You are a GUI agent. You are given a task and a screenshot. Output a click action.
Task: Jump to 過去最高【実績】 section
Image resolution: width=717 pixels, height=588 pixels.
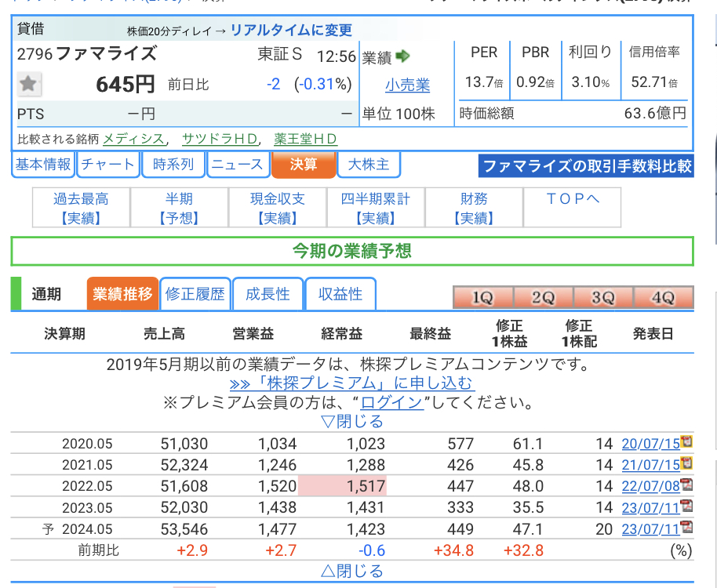81,208
